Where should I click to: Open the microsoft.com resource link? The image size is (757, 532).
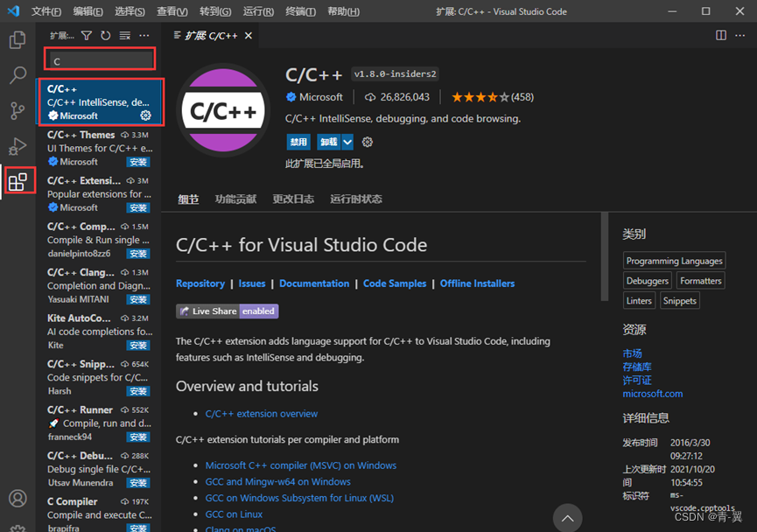[x=652, y=394]
